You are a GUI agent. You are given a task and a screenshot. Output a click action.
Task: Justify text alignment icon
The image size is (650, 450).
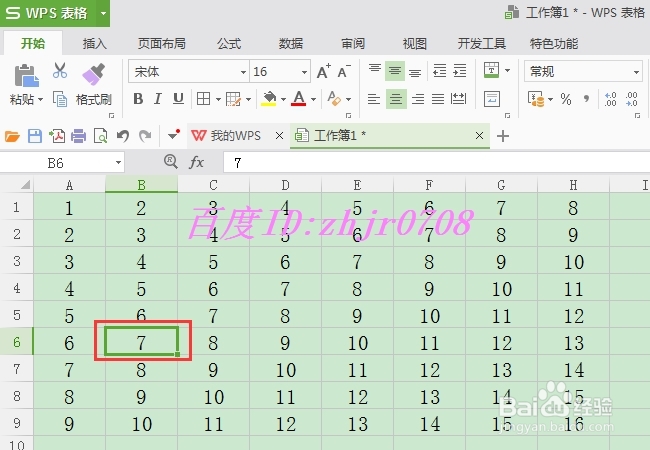438,99
